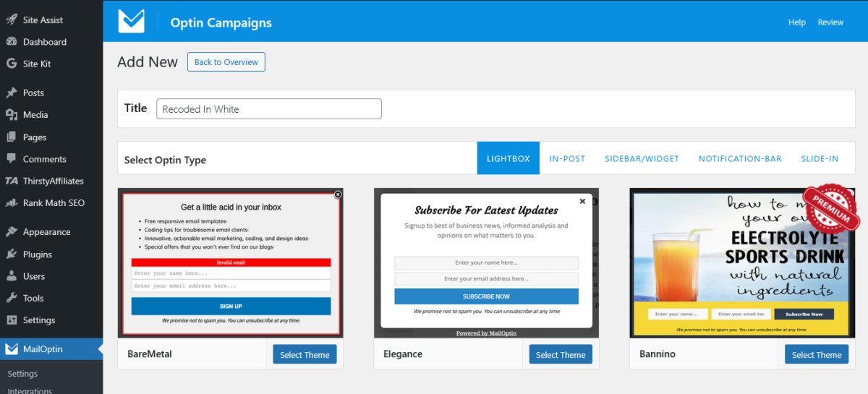868x394 pixels.
Task: Click the Posts pushpin icon
Action: [x=11, y=93]
